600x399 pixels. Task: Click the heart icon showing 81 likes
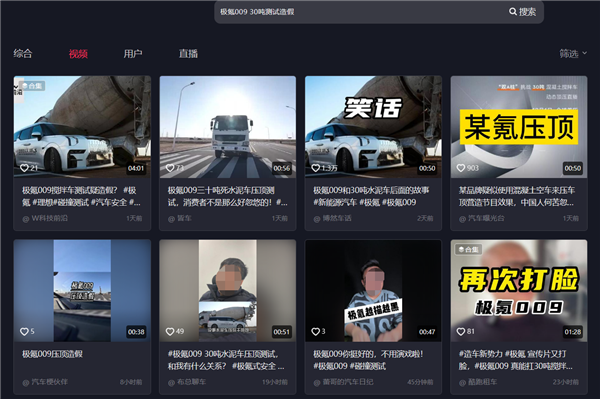[x=461, y=332]
